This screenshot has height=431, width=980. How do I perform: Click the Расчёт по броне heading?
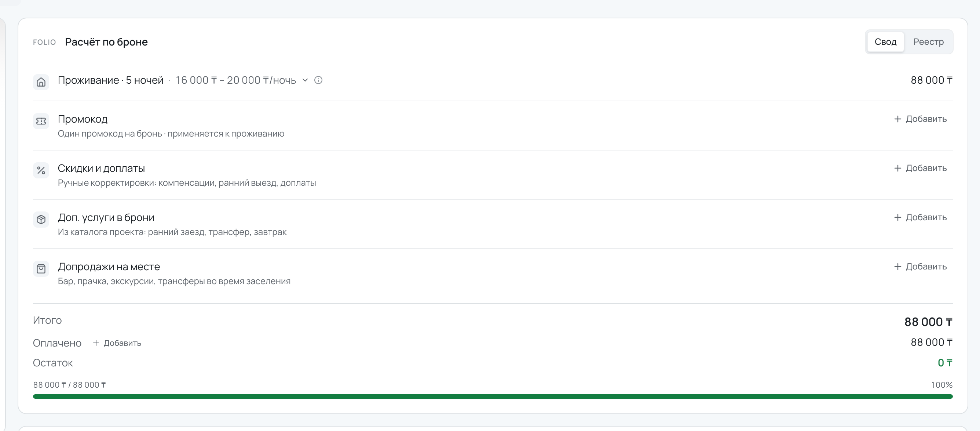coord(106,42)
